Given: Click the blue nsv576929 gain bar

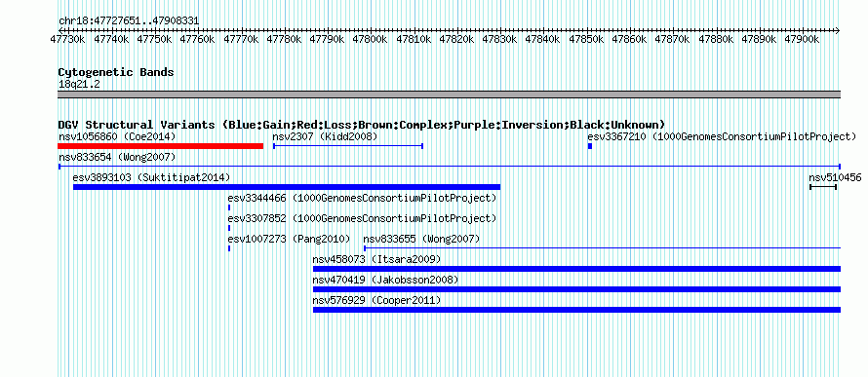Looking at the screenshot, I should (x=576, y=310).
